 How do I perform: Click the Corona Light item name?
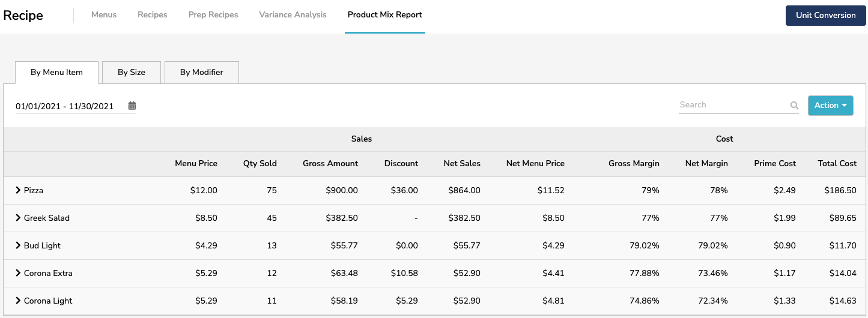48,301
